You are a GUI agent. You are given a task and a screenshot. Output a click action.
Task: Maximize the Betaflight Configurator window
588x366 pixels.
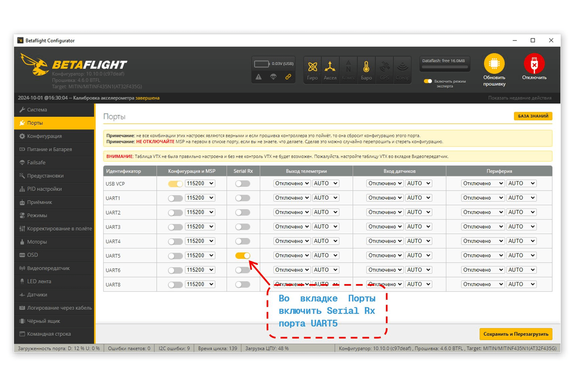tap(532, 40)
